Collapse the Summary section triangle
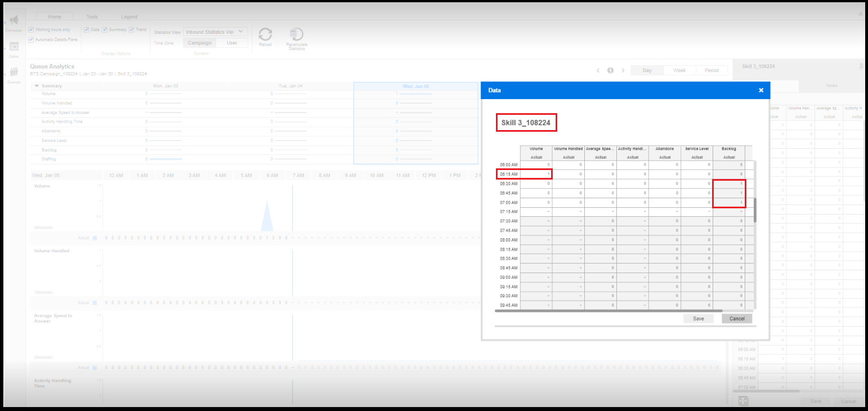Screen dimensions: 868x411 [x=37, y=86]
